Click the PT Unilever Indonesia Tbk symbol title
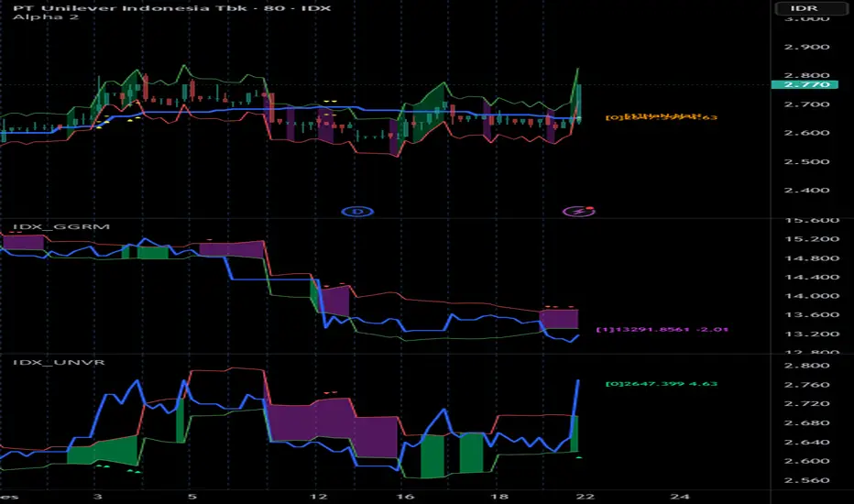 coord(171,7)
